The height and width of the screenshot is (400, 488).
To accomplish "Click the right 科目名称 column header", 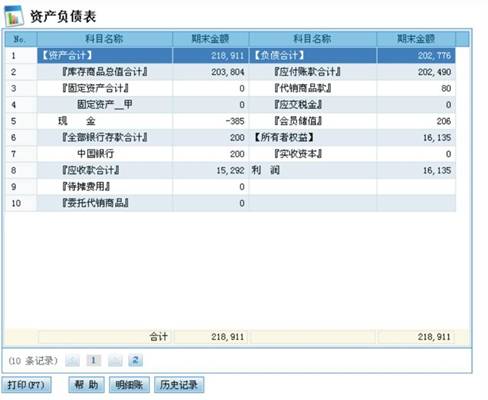I will point(312,39).
